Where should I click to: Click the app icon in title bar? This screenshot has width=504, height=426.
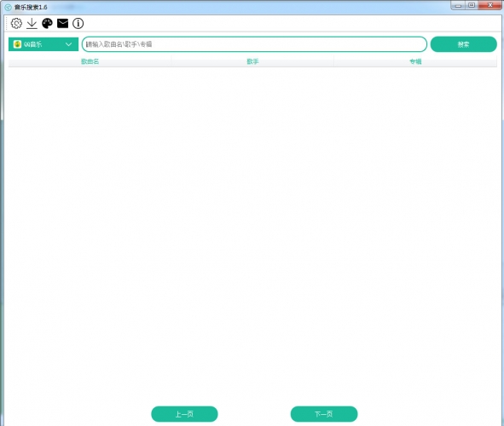(9, 7)
